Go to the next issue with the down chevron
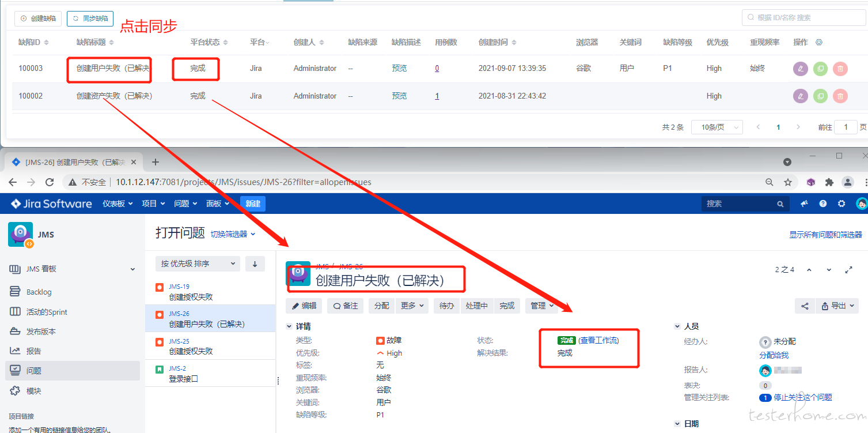Screen dimensions: 868x433 pyautogui.click(x=829, y=270)
